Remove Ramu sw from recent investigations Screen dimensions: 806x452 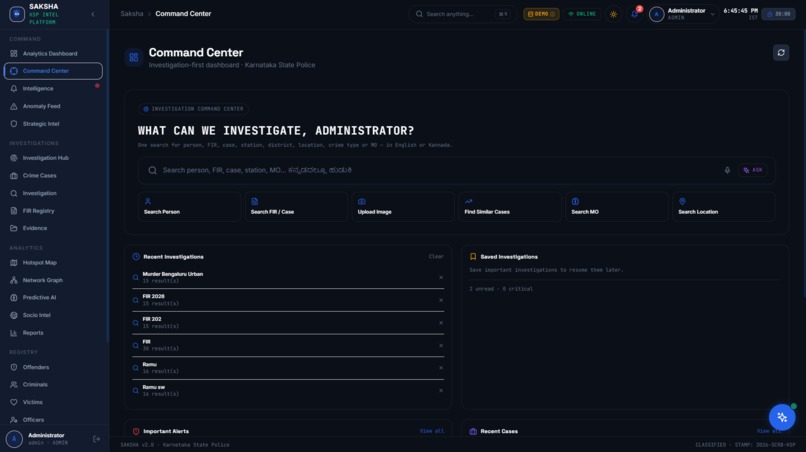pyautogui.click(x=441, y=391)
